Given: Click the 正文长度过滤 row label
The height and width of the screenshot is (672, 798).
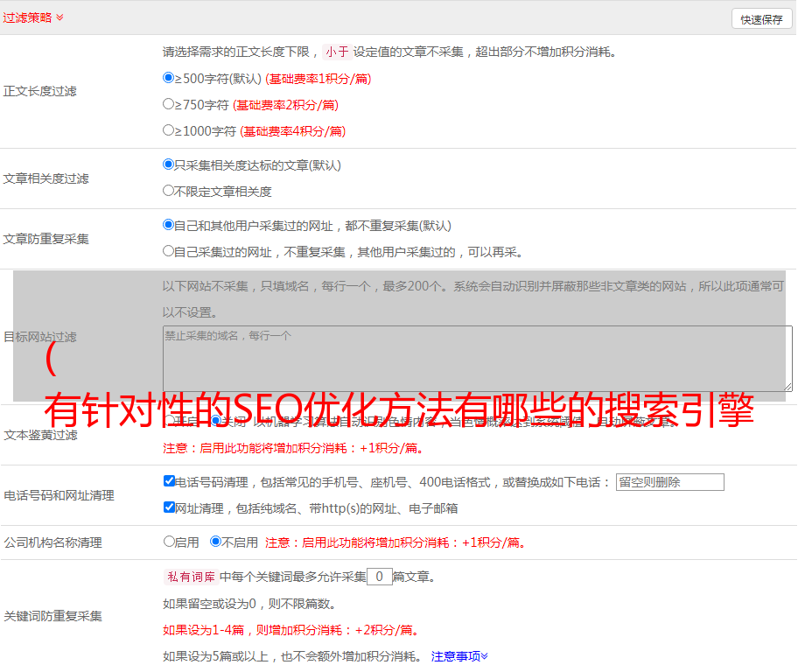Looking at the screenshot, I should pyautogui.click(x=39, y=91).
